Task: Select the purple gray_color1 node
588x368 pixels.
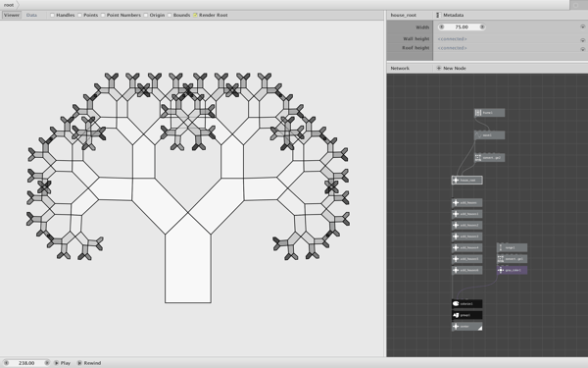Action: (512, 271)
